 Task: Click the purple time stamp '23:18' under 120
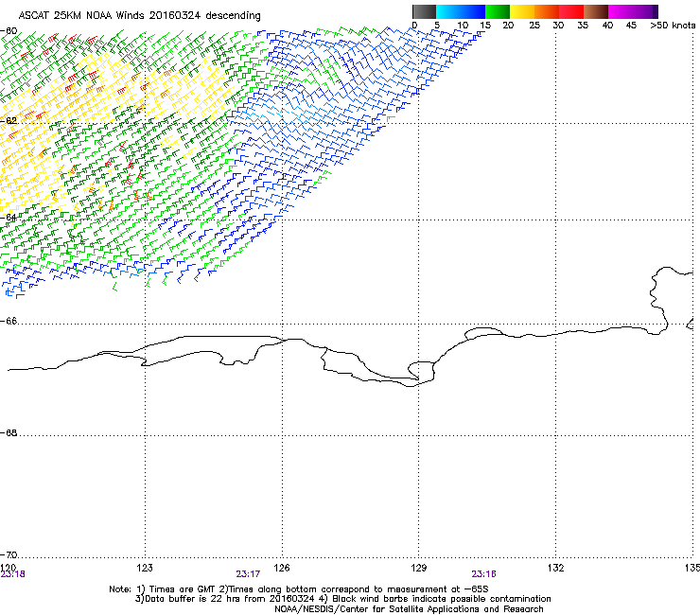pyautogui.click(x=13, y=574)
